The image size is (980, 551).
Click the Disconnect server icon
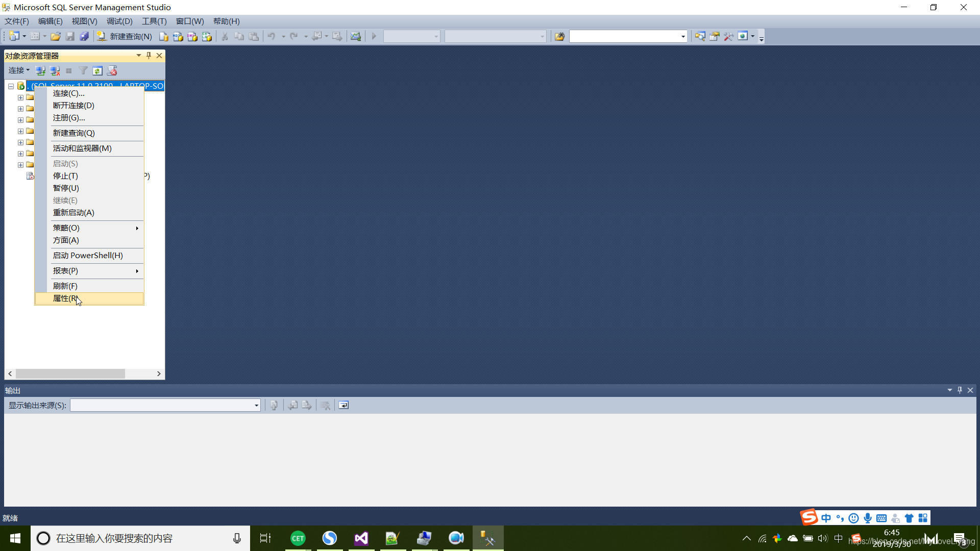click(x=55, y=70)
